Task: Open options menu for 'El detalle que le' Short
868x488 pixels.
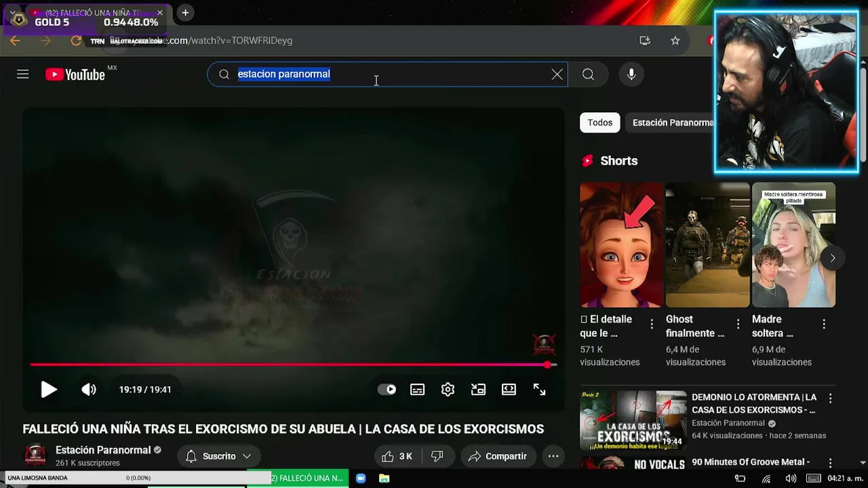Action: click(x=652, y=325)
